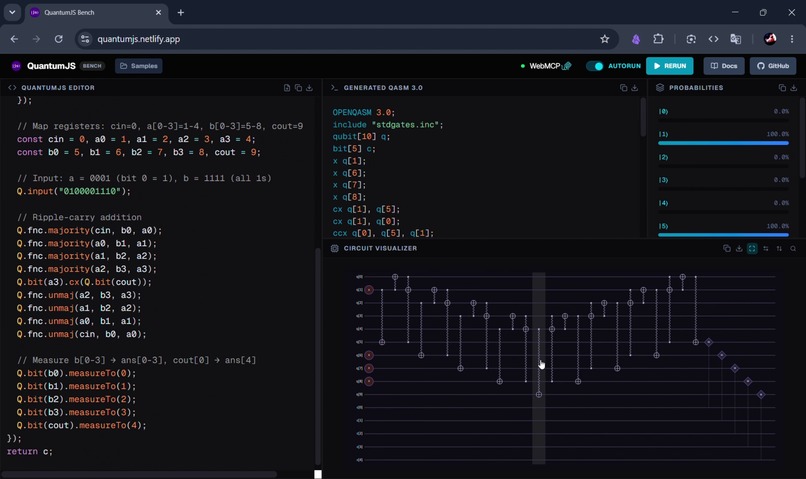Viewport: 806px width, 479px height.
Task: Download the circuit visualizer diagram
Action: [739, 248]
